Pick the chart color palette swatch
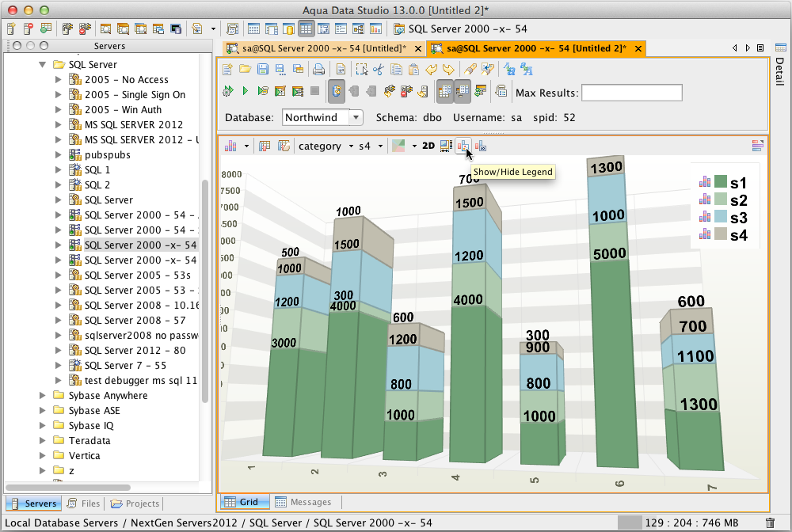Image resolution: width=792 pixels, height=532 pixels. click(x=398, y=146)
